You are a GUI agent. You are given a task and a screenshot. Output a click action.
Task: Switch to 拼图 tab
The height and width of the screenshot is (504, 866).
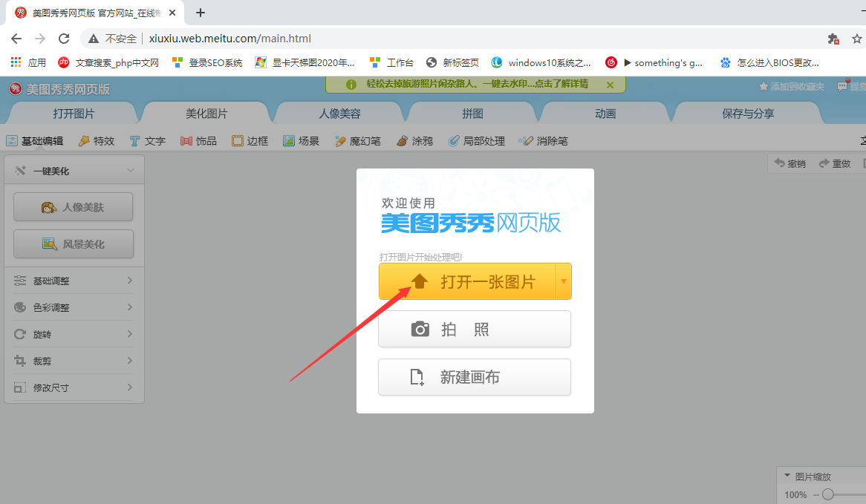473,114
